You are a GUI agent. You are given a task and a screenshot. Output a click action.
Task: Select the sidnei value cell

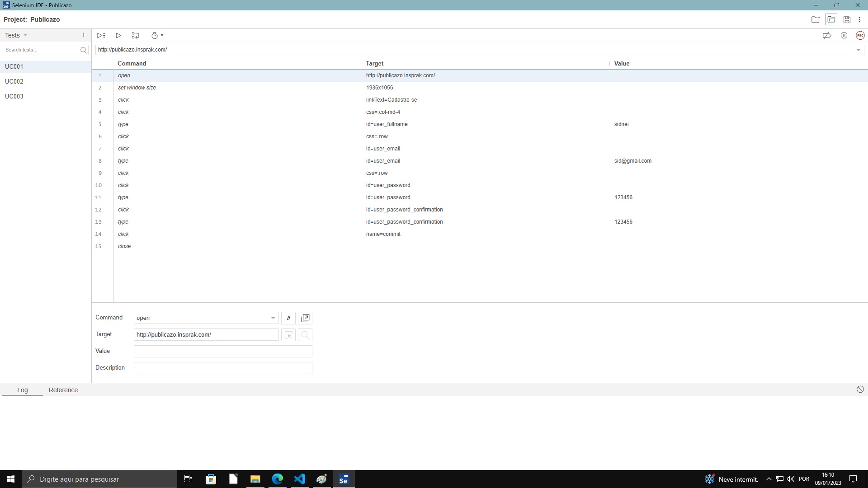tap(621, 124)
